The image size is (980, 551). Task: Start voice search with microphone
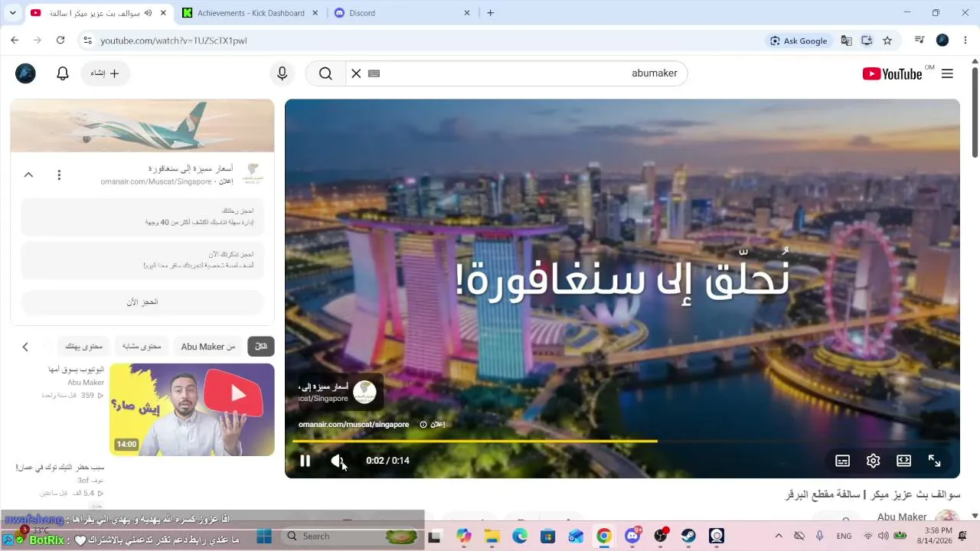coord(282,73)
